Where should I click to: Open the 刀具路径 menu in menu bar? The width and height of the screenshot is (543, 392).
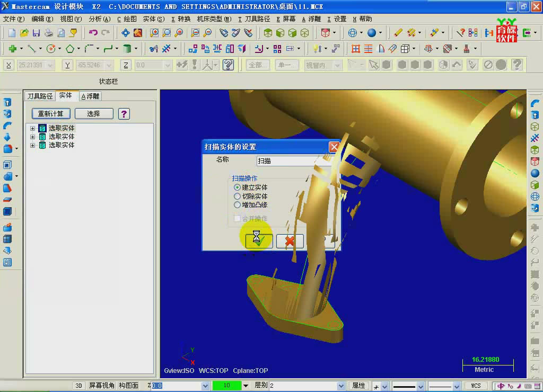pos(254,19)
